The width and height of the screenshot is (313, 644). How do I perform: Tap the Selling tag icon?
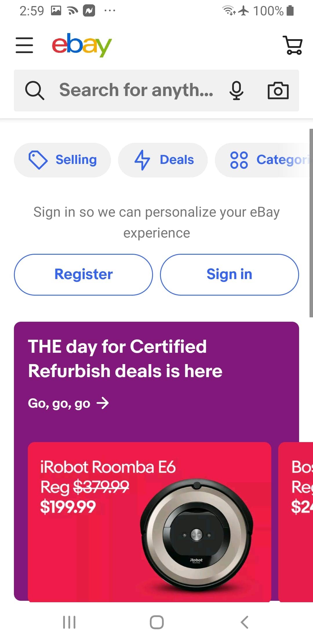click(38, 160)
